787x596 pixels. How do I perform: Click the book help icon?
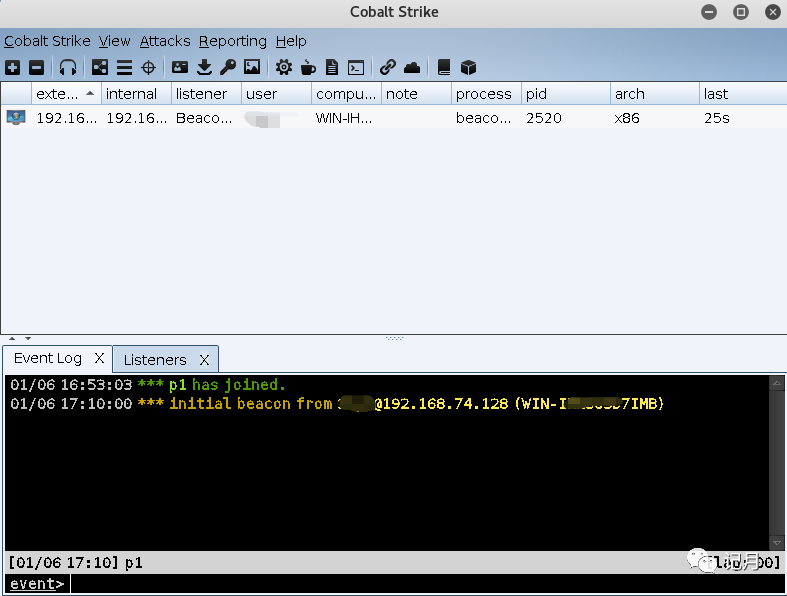[x=444, y=67]
